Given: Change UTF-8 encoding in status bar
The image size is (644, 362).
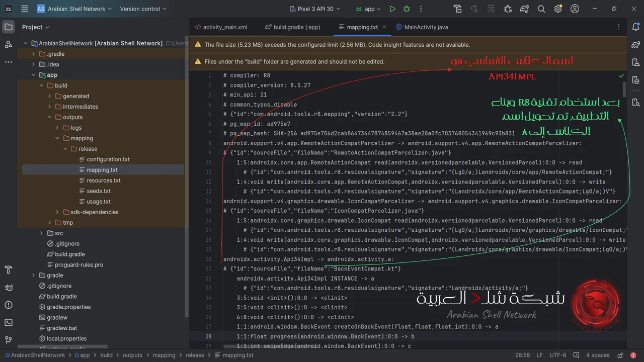Looking at the screenshot, I should click(558, 355).
